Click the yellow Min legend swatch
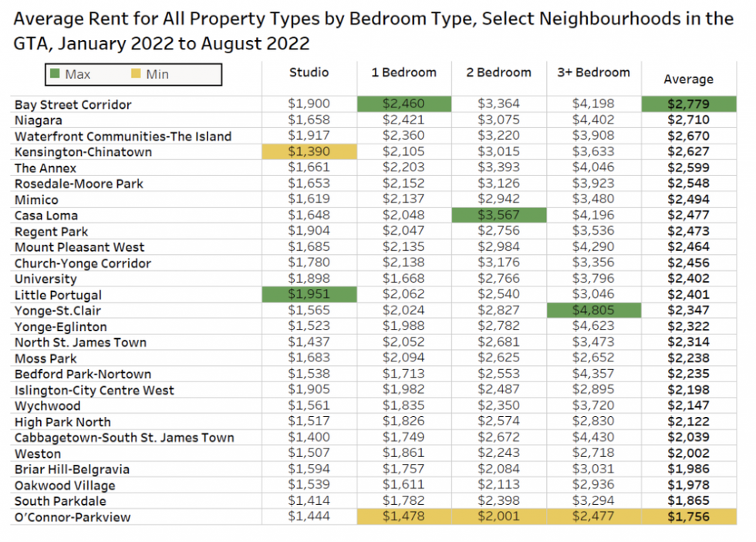The height and width of the screenshot is (542, 756). click(135, 75)
